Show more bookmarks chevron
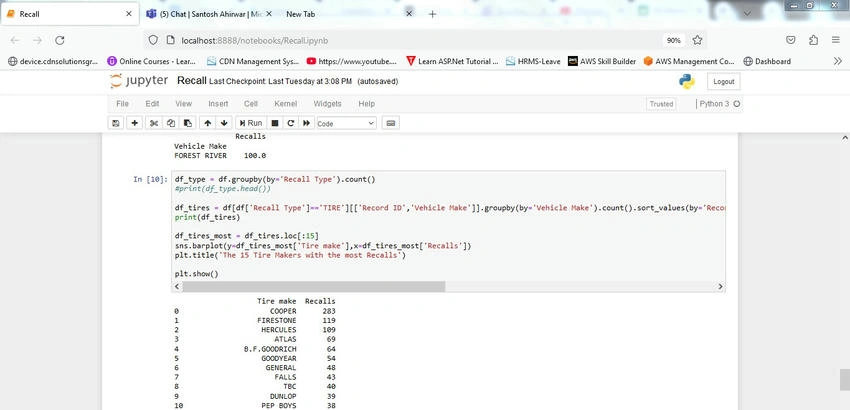850x410 pixels. pyautogui.click(x=839, y=61)
